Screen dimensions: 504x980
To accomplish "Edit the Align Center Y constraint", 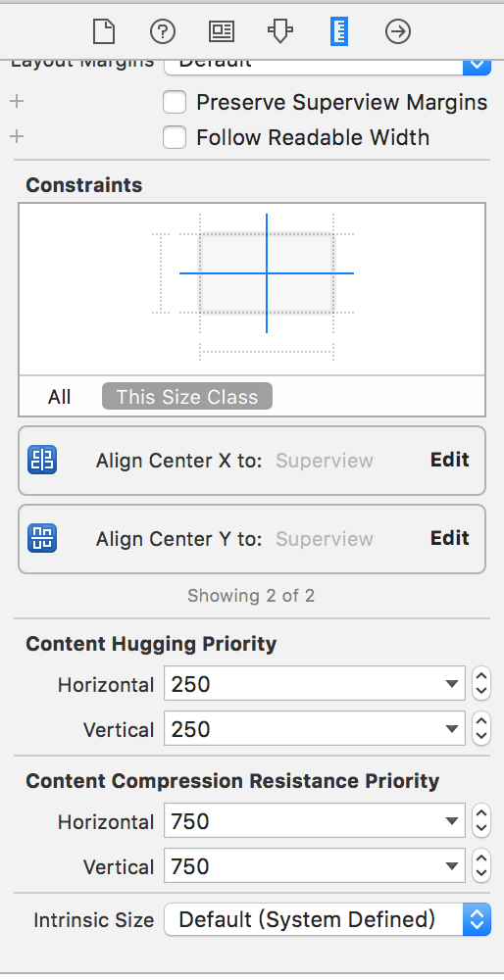I will [x=450, y=538].
